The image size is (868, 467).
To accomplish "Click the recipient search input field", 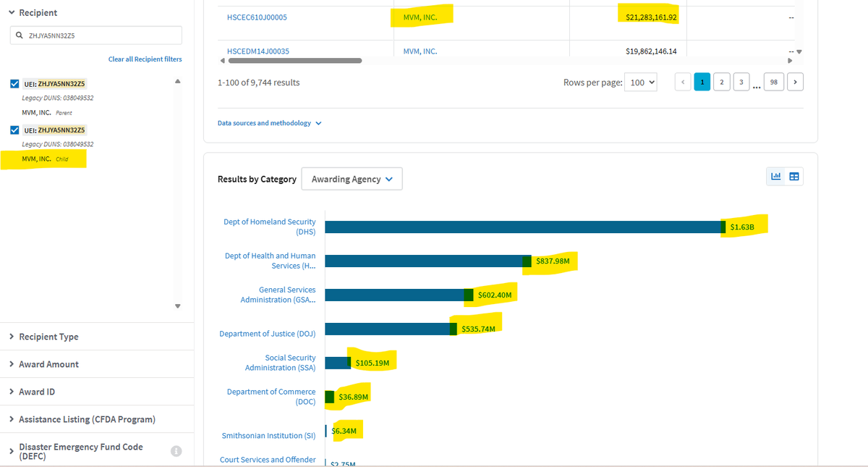I will 96,35.
